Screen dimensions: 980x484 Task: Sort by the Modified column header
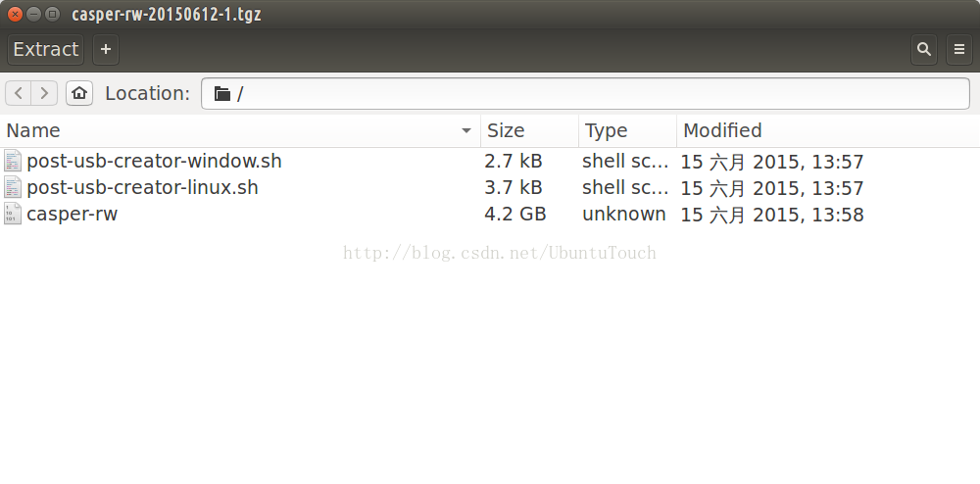[x=722, y=130]
